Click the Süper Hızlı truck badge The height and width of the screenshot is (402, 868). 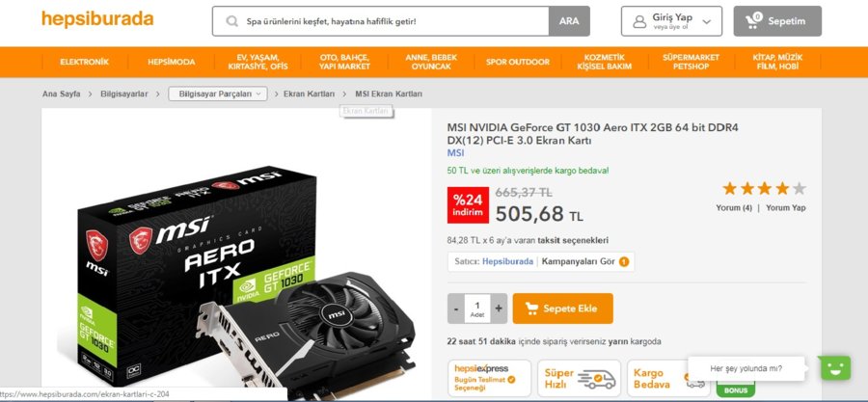coord(579,378)
